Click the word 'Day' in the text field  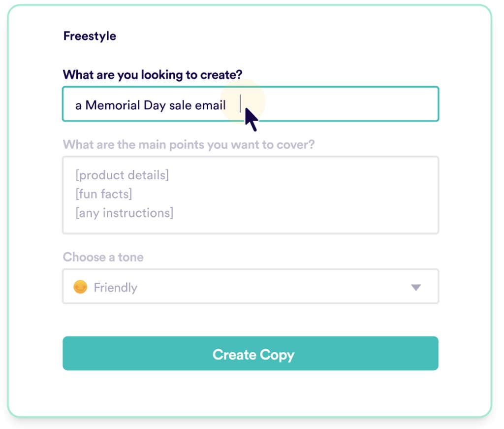(155, 105)
